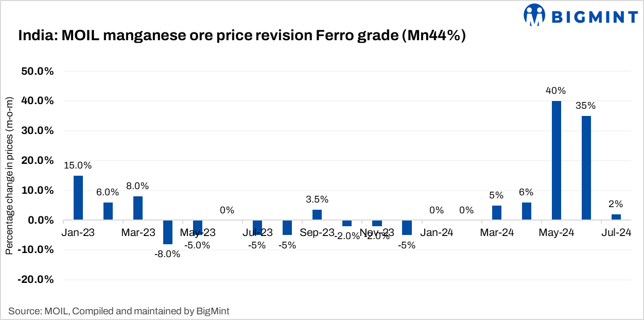Click the 3.5% bar for Sep-23
Viewport: 644px width, 320px height.
pos(317,215)
